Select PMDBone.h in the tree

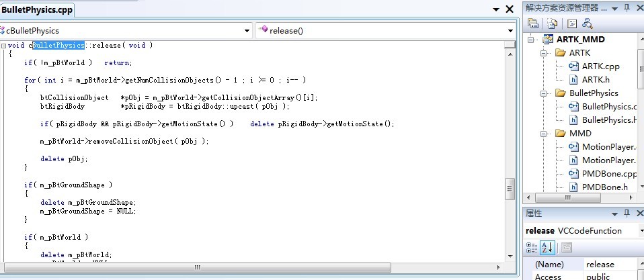(x=605, y=187)
